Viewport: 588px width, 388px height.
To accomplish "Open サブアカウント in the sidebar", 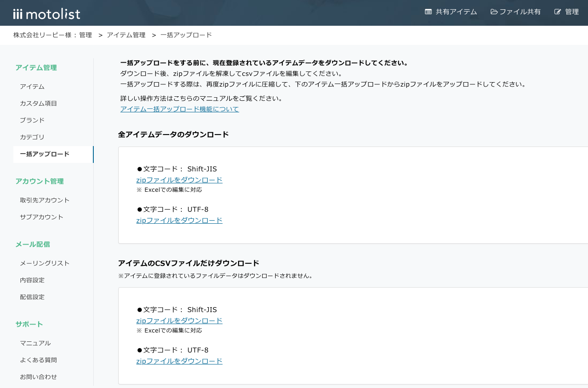I will coord(41,217).
